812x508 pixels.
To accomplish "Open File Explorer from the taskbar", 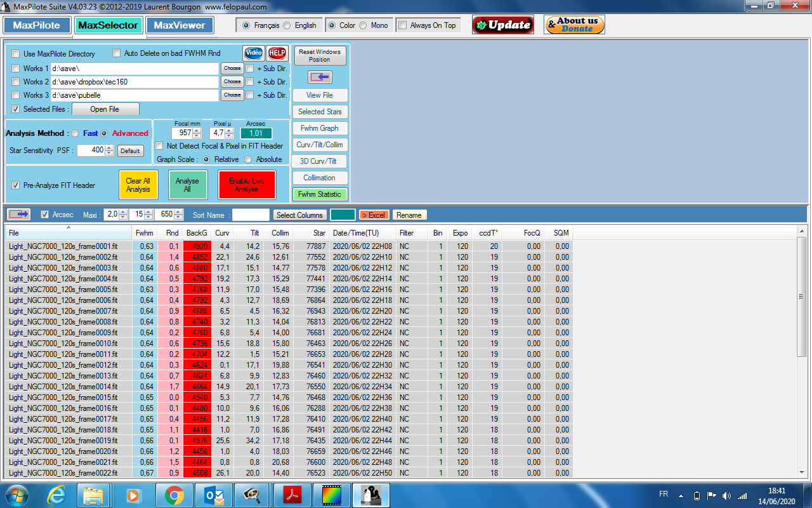I will click(x=93, y=495).
